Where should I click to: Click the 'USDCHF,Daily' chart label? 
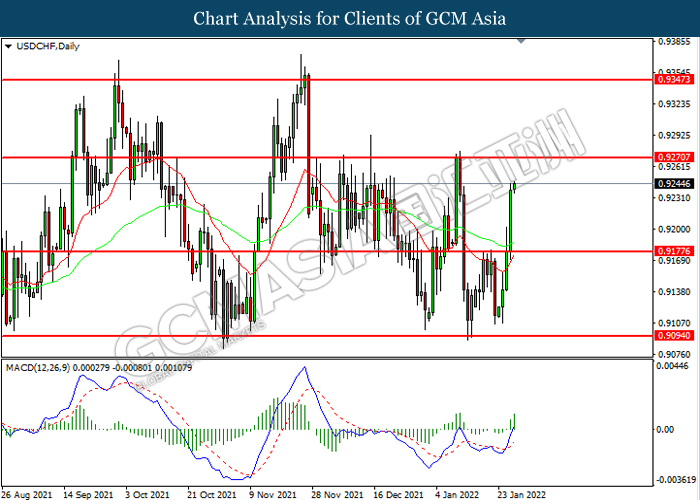coord(48,46)
